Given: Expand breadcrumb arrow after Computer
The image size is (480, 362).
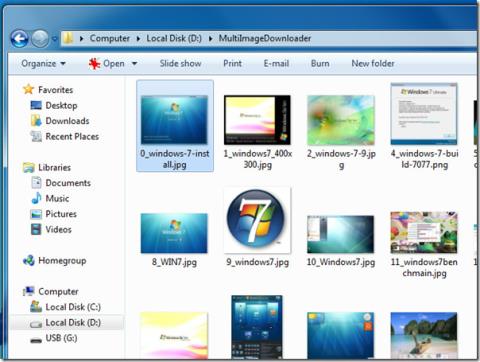Looking at the screenshot, I should [138, 39].
